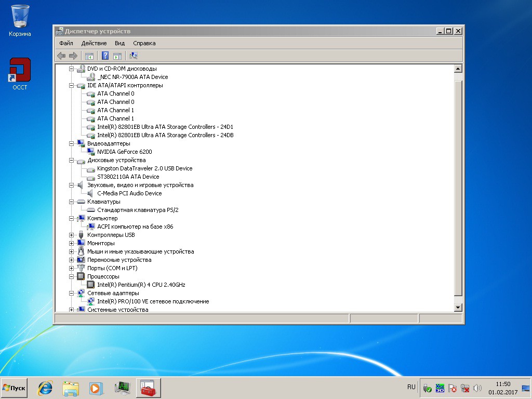Expand the Мониторы node
This screenshot has width=532, height=399.
(x=71, y=243)
